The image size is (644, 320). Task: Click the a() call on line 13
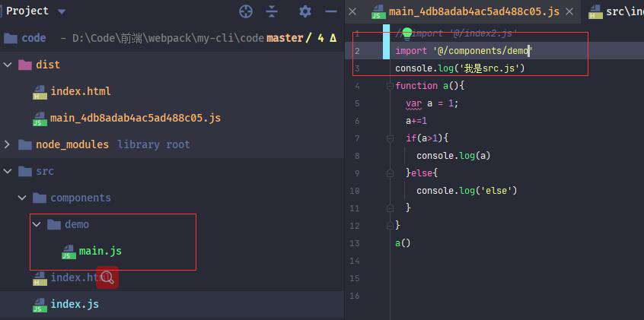403,243
